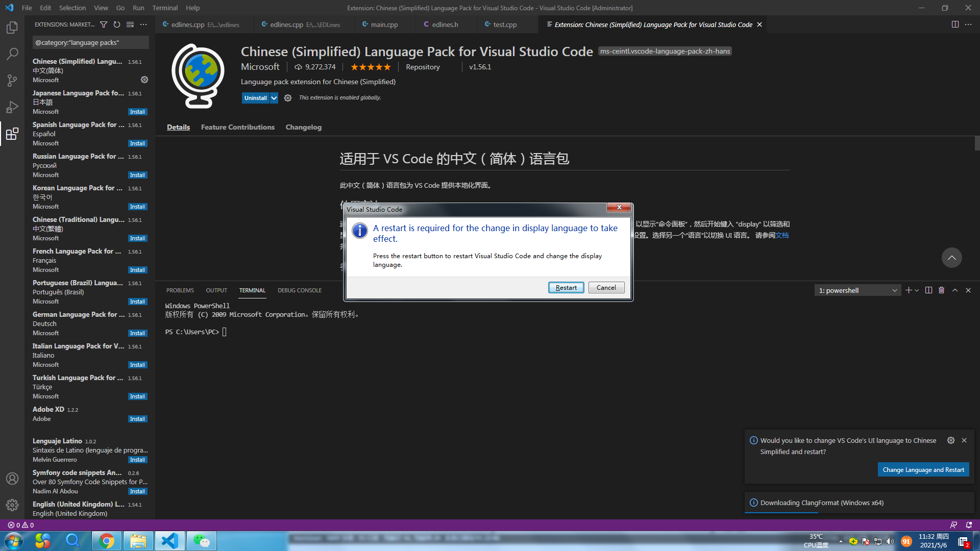
Task: Open the Explorer view in activity bar
Action: [x=12, y=27]
